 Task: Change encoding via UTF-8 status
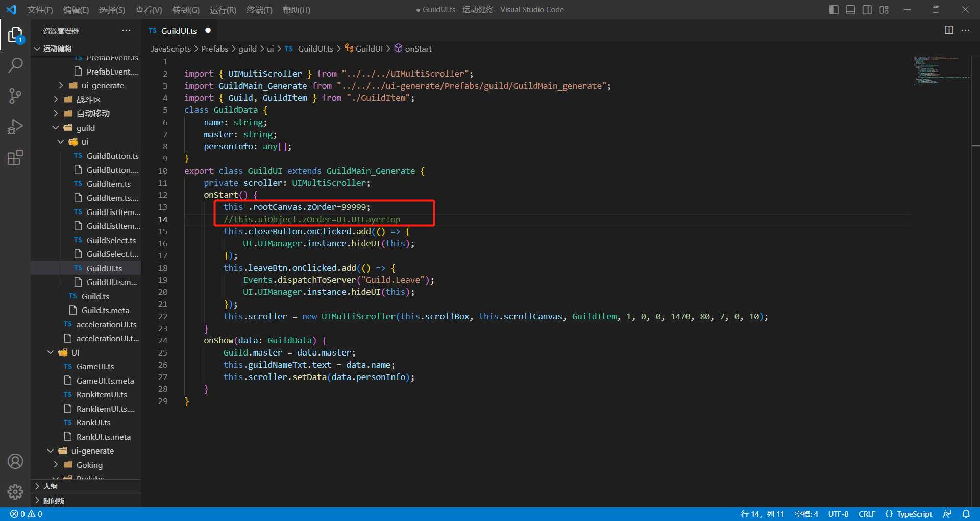tap(838, 514)
